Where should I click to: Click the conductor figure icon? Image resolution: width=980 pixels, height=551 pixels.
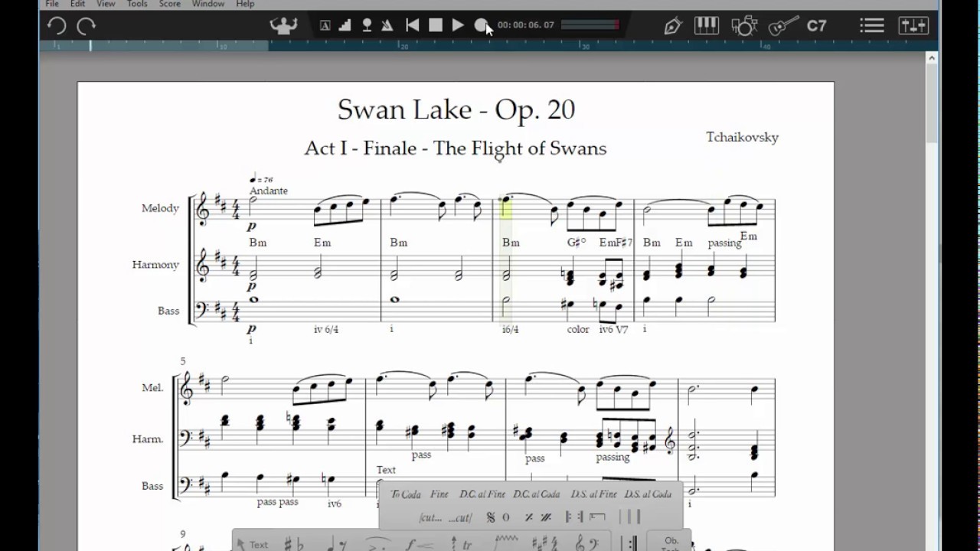pos(284,25)
